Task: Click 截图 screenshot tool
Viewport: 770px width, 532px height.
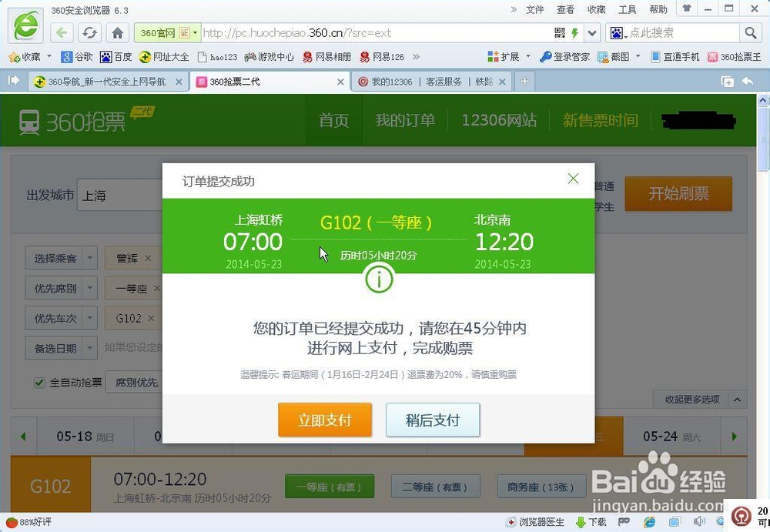Action: coord(614,57)
